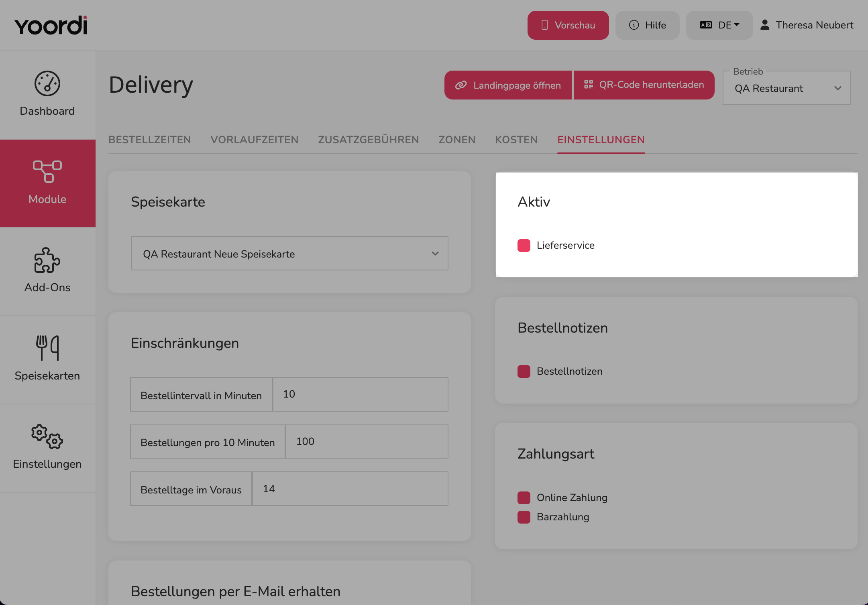Expand the Speisekarte selection dropdown
The image size is (868, 605).
(289, 253)
